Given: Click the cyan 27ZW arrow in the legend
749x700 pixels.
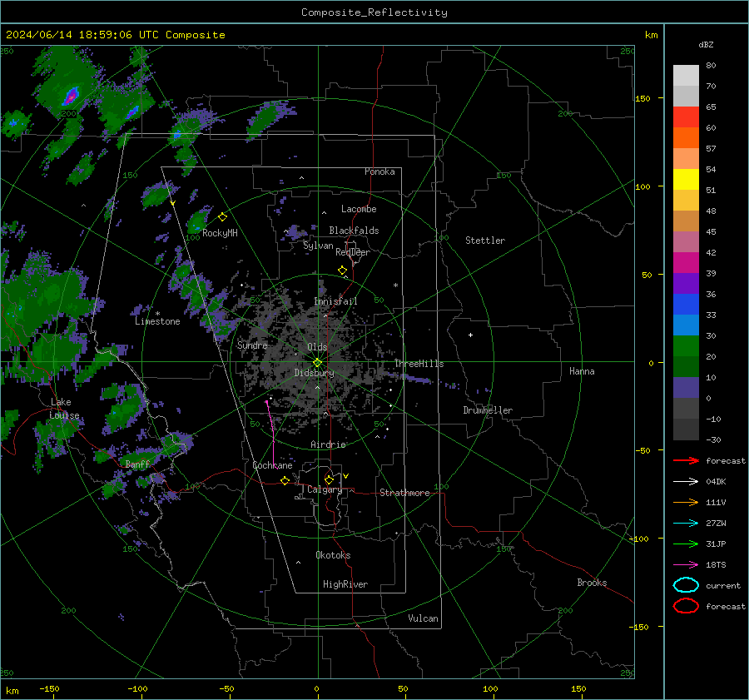Looking at the screenshot, I should point(686,524).
